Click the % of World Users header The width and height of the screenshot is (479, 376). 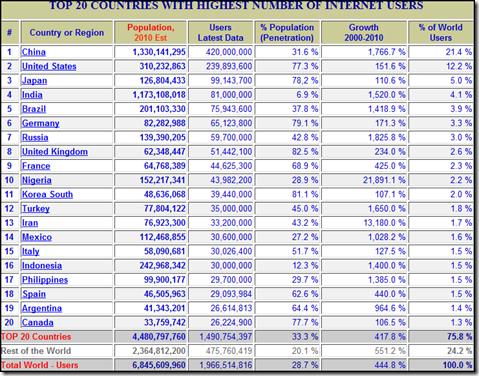440,33
